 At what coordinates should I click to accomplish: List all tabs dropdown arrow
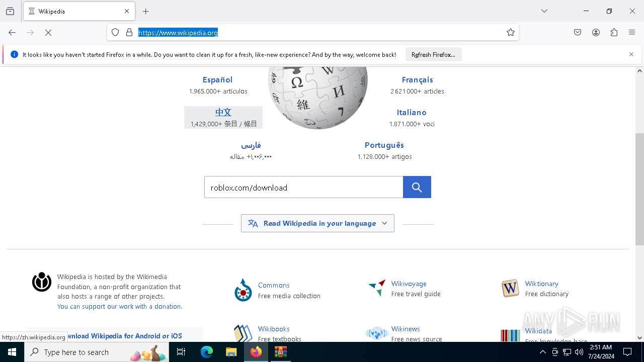(544, 11)
